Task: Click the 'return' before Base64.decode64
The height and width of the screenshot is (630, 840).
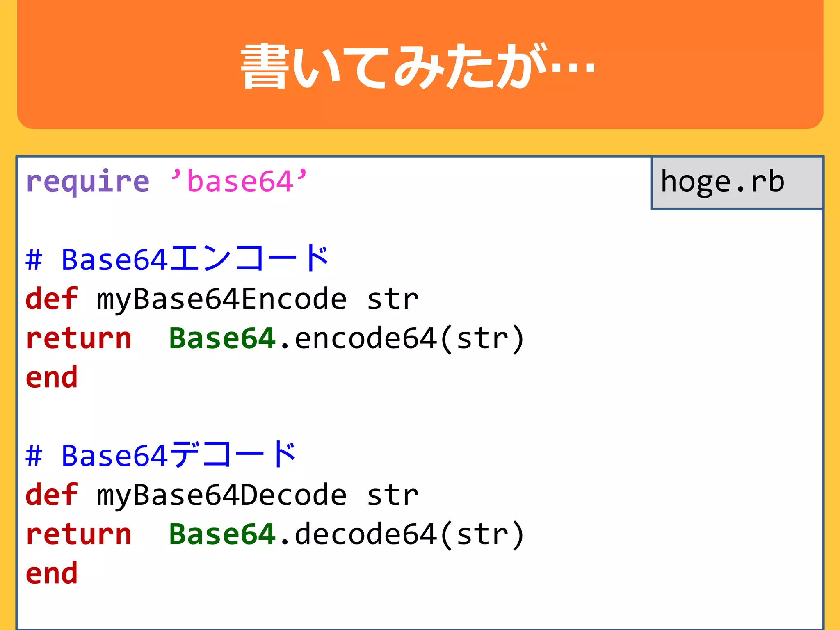Action: pos(78,534)
